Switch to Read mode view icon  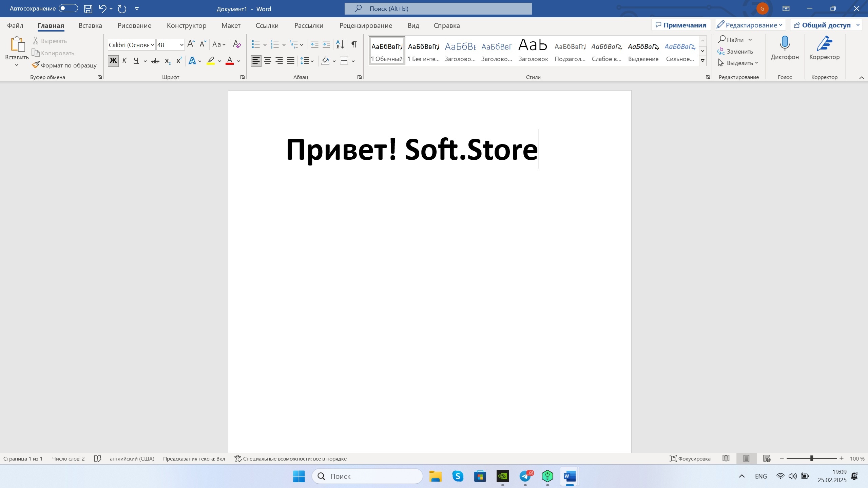(726, 458)
